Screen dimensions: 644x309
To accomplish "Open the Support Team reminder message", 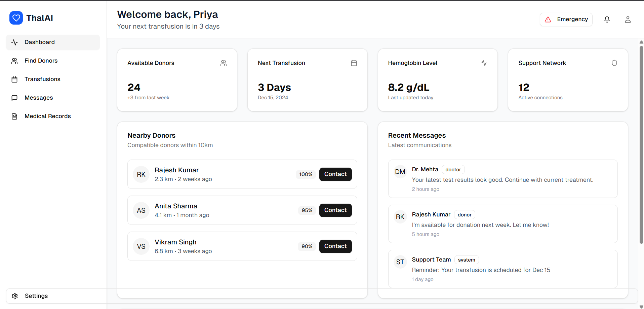I will click(x=502, y=269).
